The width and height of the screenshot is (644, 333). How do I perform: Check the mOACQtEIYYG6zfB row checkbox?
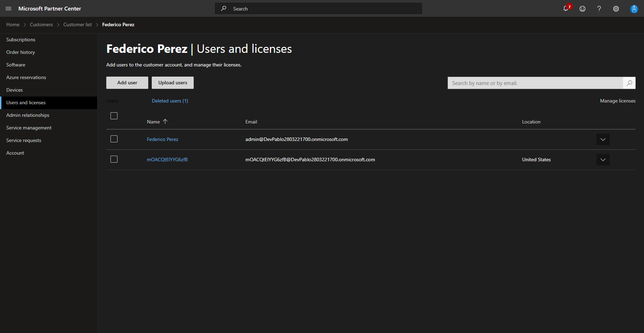[x=114, y=159]
